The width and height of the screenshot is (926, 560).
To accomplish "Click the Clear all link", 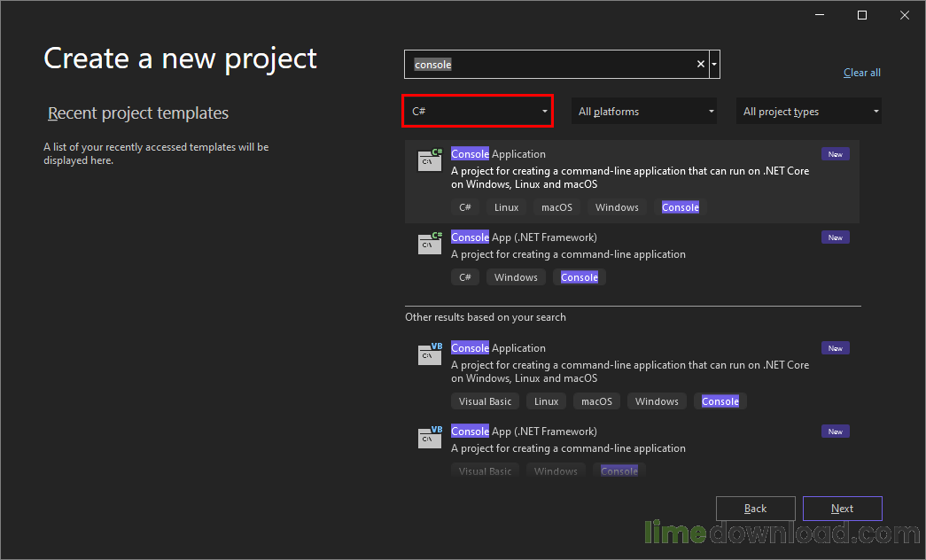I will tap(861, 72).
